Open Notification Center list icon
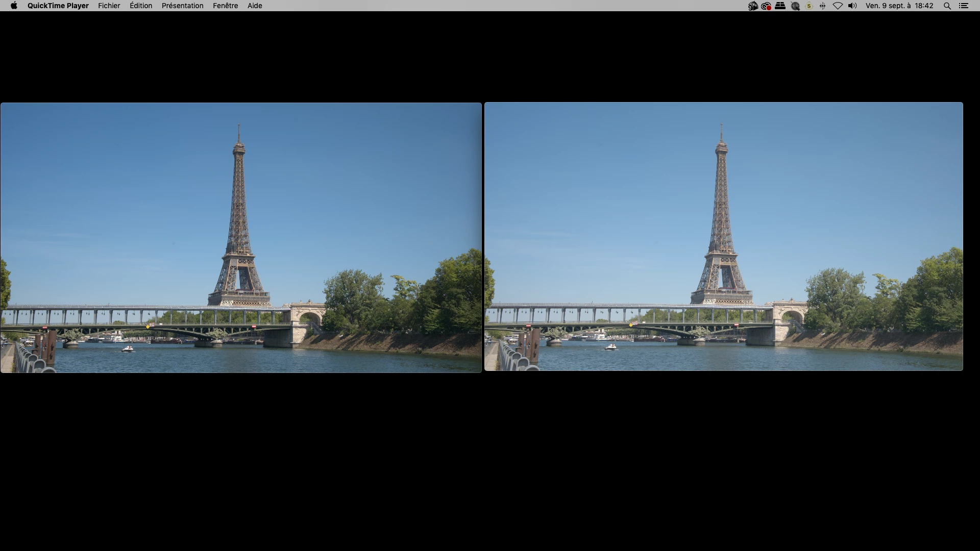Image resolution: width=980 pixels, height=551 pixels. coord(964,6)
